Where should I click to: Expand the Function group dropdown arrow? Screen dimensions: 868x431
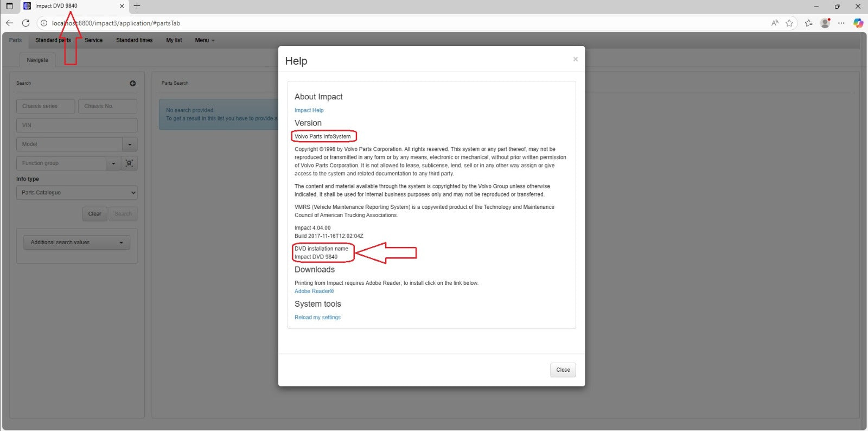coord(113,163)
